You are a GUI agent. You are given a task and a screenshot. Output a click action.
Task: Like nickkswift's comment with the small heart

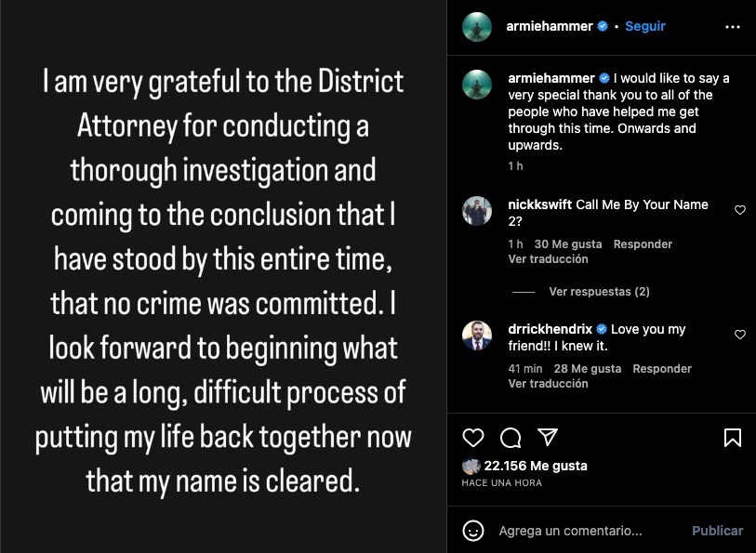point(740,210)
